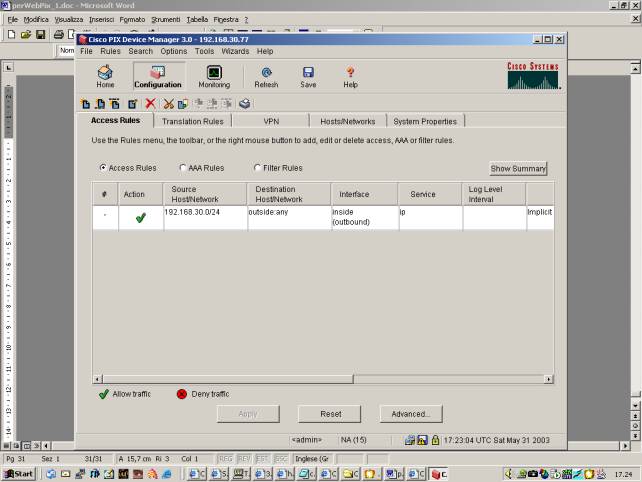Click the Save diskette icon in Word toolbar
The image size is (642, 482).
tap(40, 34)
